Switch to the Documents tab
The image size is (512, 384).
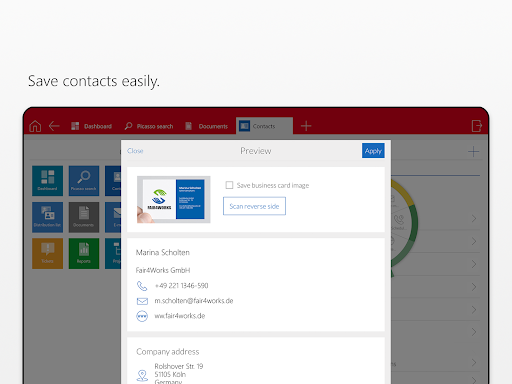pos(206,126)
